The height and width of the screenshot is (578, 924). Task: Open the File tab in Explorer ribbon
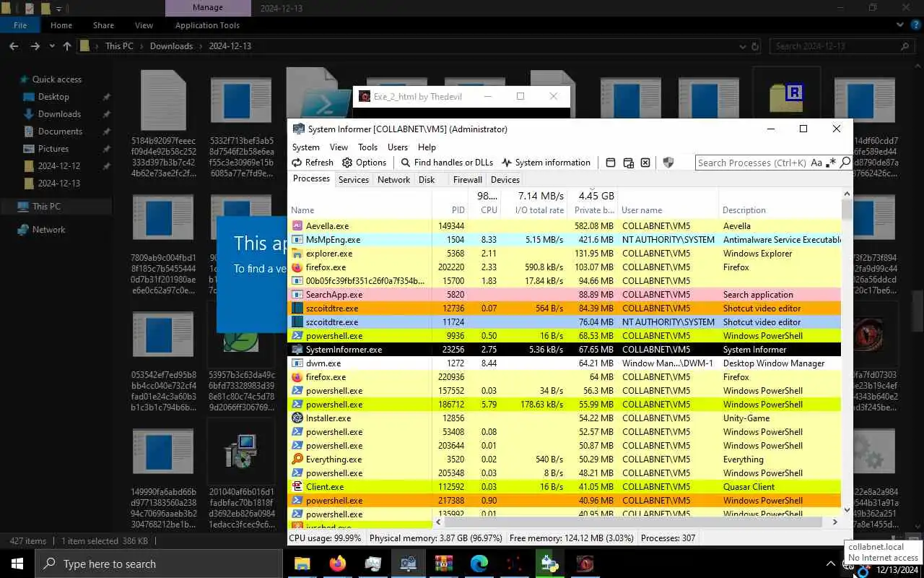click(x=20, y=25)
